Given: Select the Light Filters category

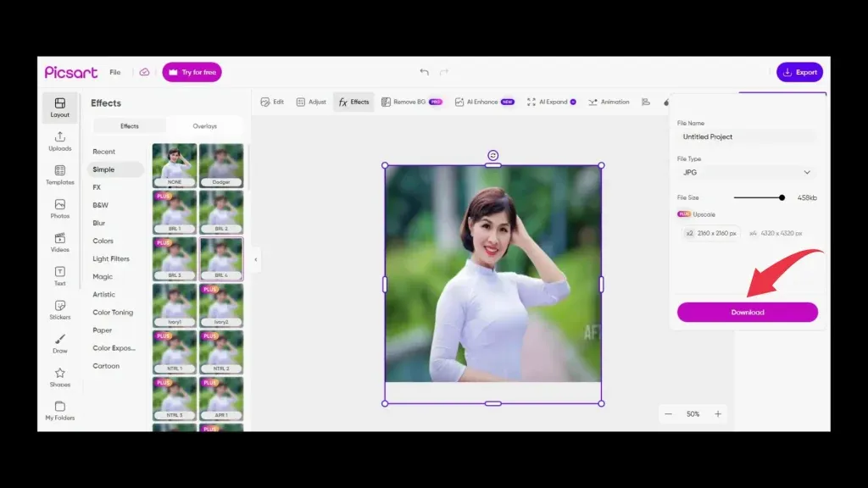Looking at the screenshot, I should (x=111, y=258).
